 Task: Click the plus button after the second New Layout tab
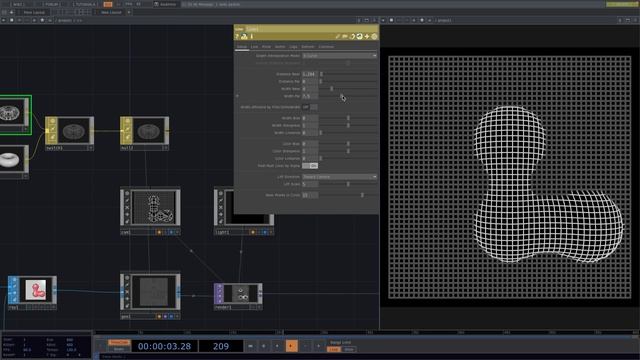tap(129, 12)
